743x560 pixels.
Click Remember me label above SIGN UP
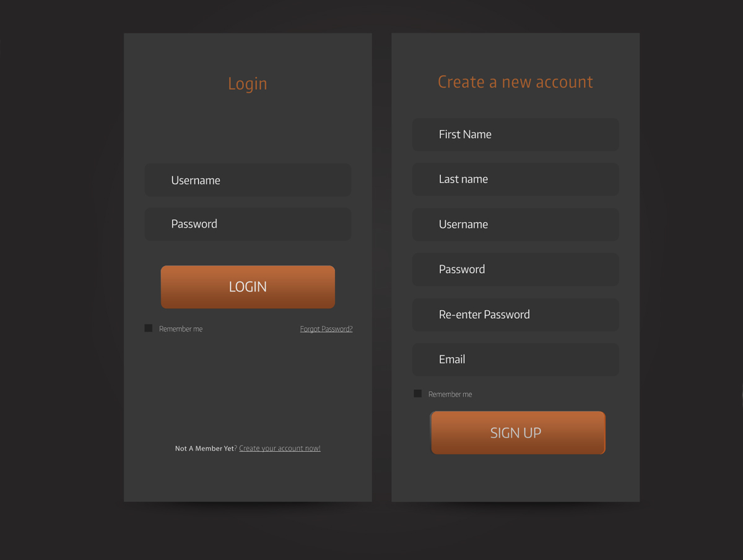pos(450,394)
